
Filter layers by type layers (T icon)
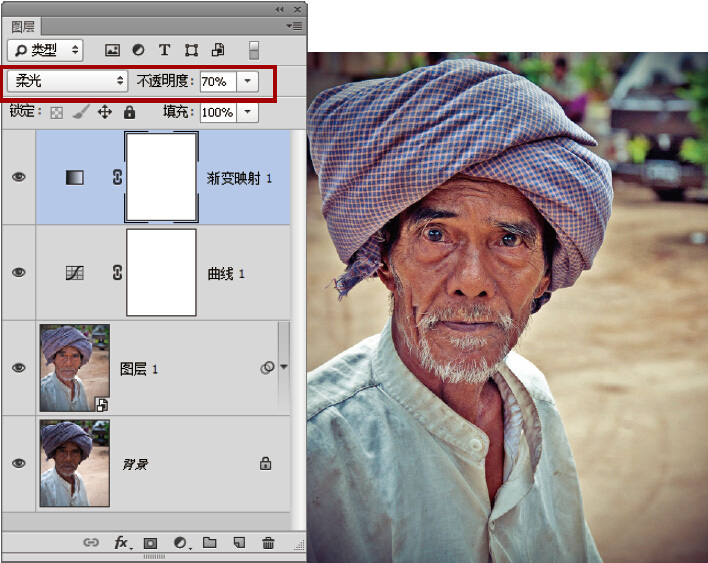(x=164, y=49)
